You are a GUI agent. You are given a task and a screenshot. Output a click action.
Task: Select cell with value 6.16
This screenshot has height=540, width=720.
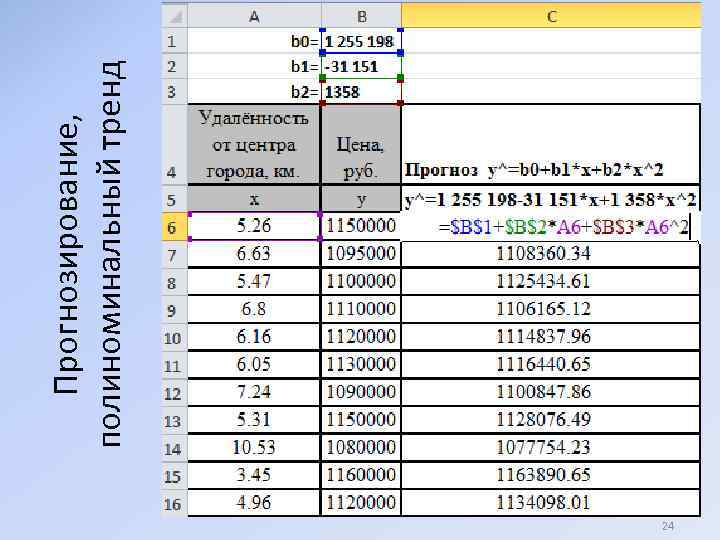click(254, 337)
